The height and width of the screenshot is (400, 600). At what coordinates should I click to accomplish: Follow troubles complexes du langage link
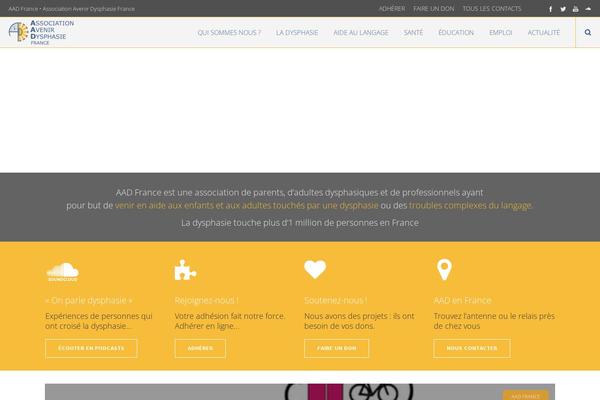pyautogui.click(x=470, y=206)
